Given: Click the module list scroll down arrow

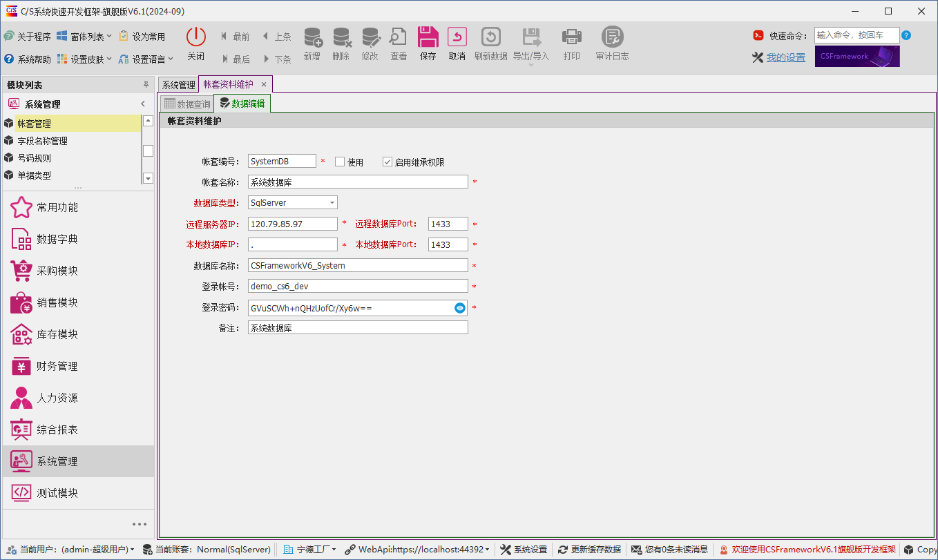Looking at the screenshot, I should (x=147, y=178).
